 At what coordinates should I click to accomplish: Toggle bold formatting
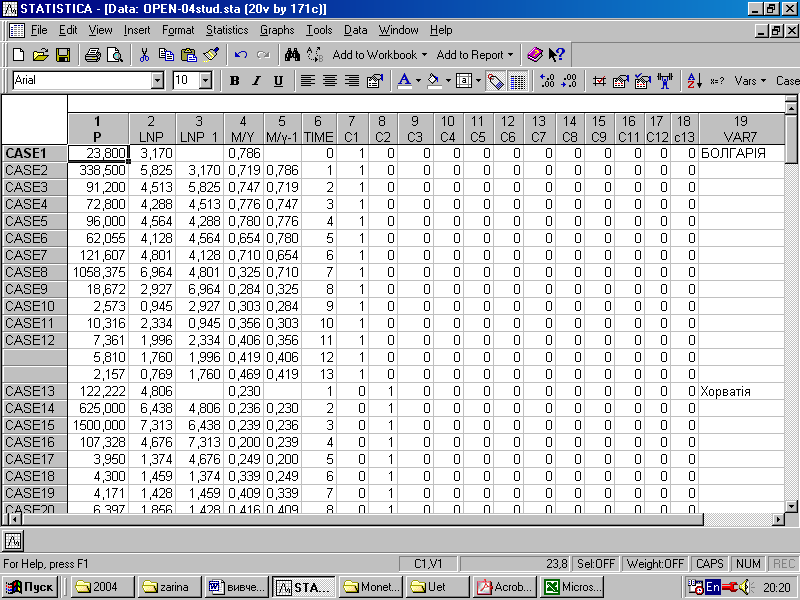coord(235,81)
